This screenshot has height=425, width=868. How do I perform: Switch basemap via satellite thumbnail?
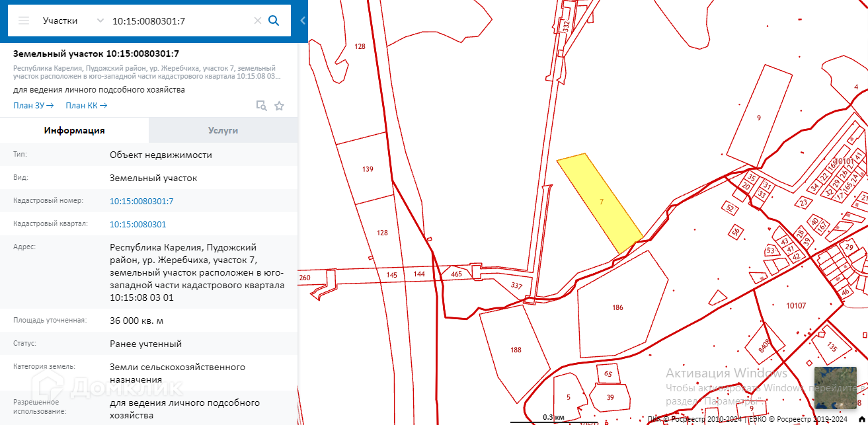[835, 387]
